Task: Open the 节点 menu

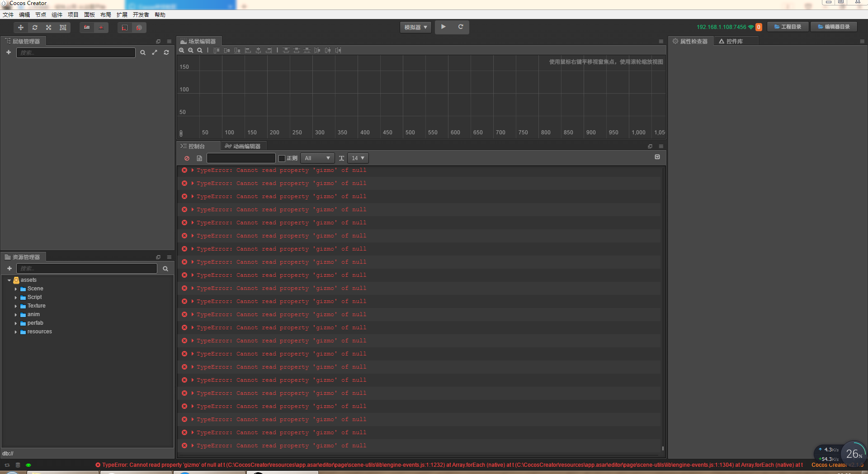Action: coord(41,15)
